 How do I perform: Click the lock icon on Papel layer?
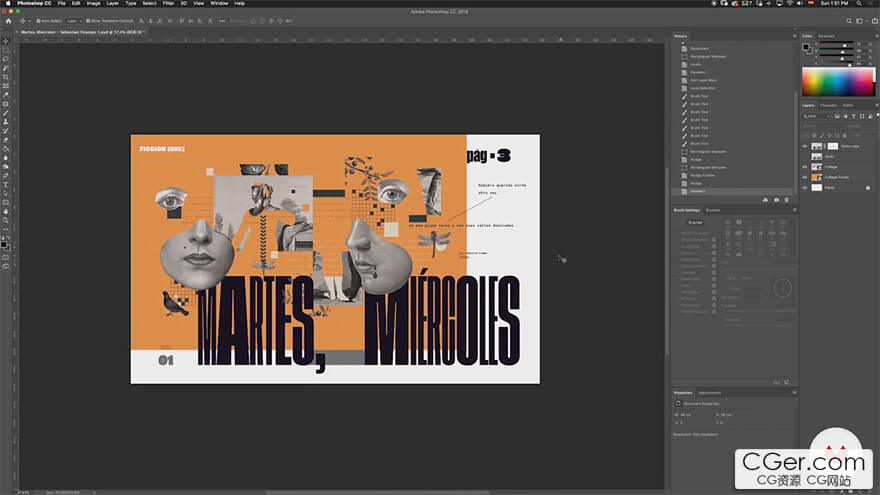pyautogui.click(x=868, y=187)
